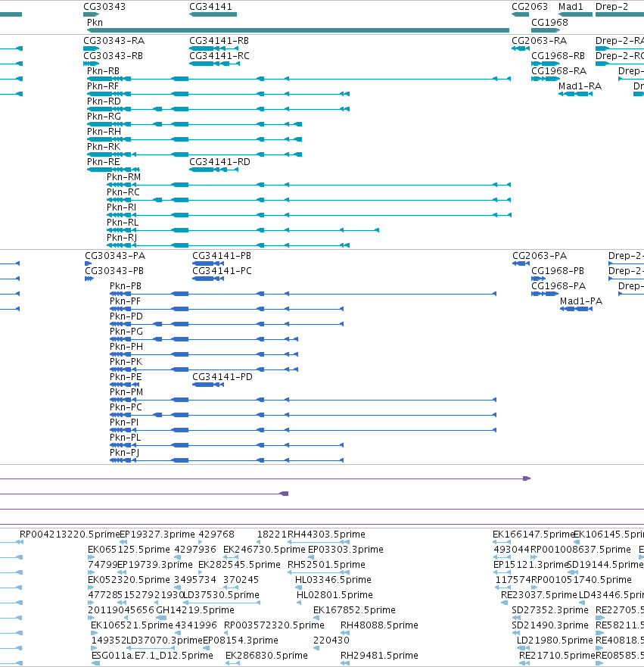644x667 pixels.
Task: Click EST RH29481.5prime
Action: point(380,656)
